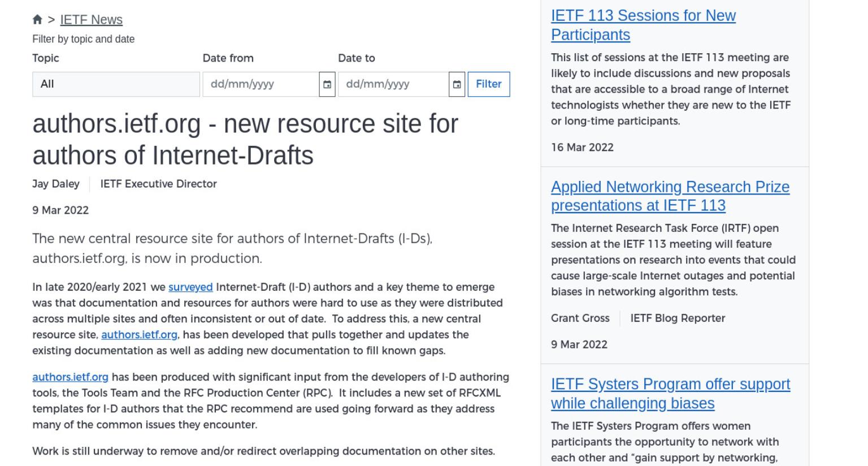Image resolution: width=868 pixels, height=466 pixels.
Task: Click the article date 9 Mar 2022 under Jay Daley
Action: point(60,210)
